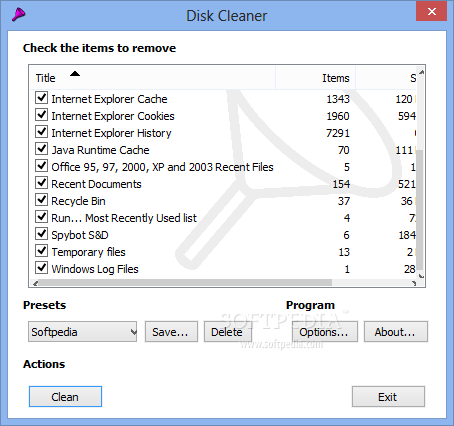The width and height of the screenshot is (454, 426).
Task: Sort list by Items column header
Action: (x=315, y=78)
